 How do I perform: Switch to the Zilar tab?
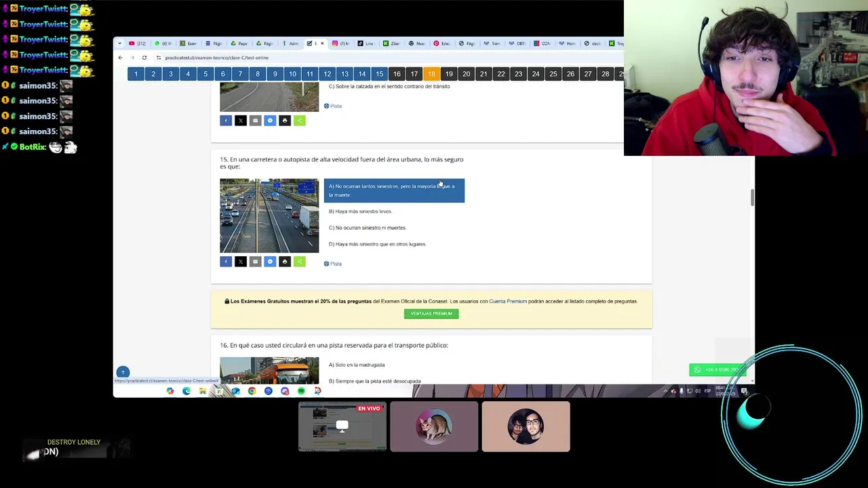click(x=391, y=43)
